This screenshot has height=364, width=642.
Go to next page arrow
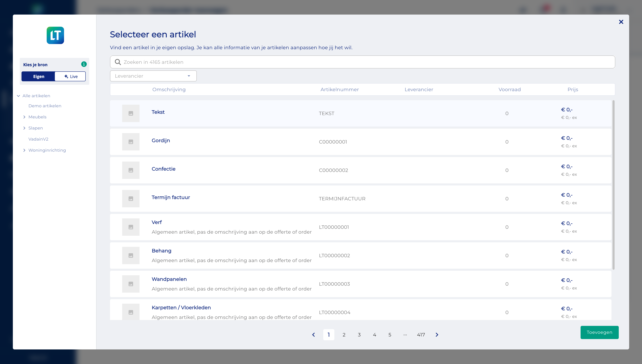coord(437,335)
